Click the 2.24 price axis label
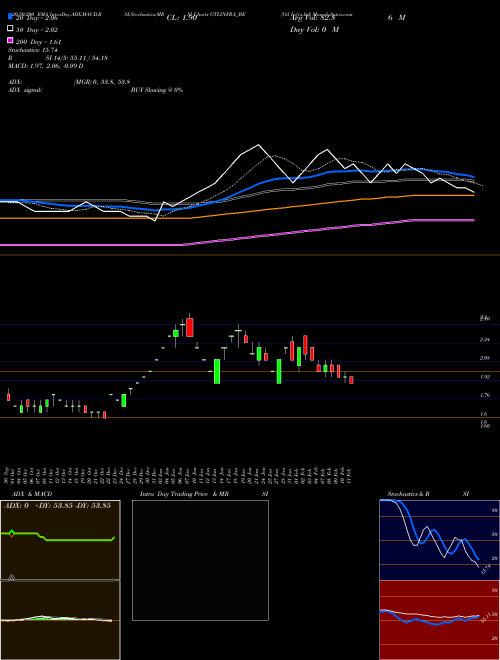The height and width of the screenshot is (660, 500). click(x=485, y=339)
